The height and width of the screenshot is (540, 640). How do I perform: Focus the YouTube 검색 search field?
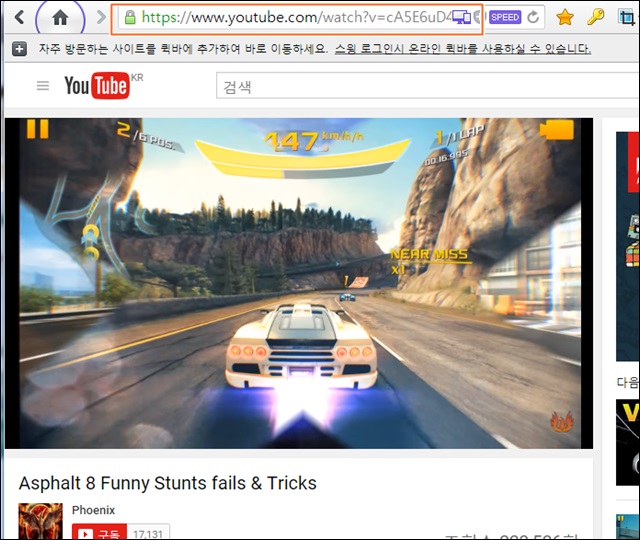pos(428,86)
